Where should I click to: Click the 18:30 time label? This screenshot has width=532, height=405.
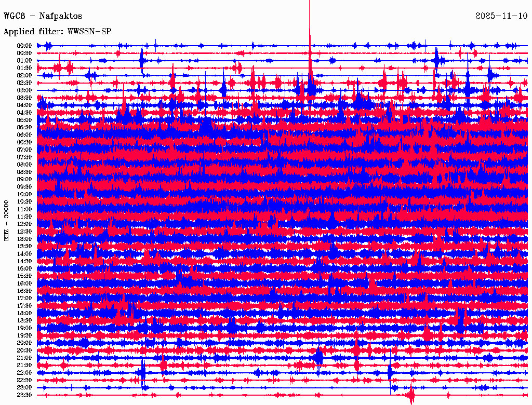click(x=24, y=320)
